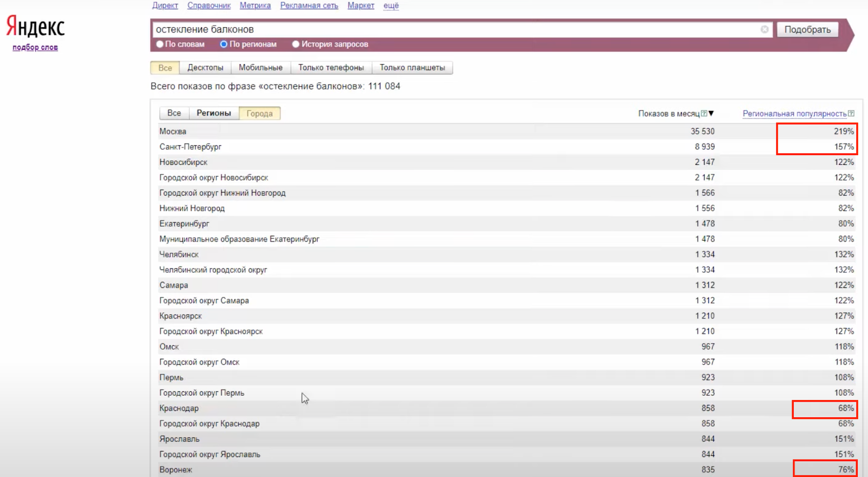
Task: Switch to the Только телефоны tab
Action: click(331, 68)
